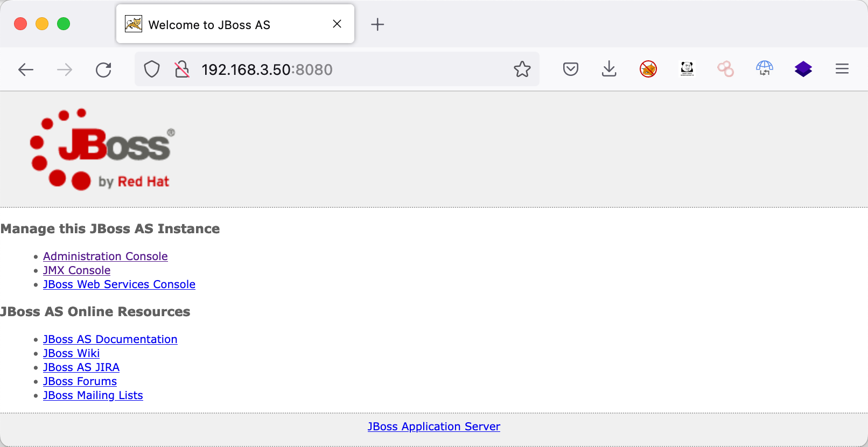Open a new browser tab

coord(377,24)
